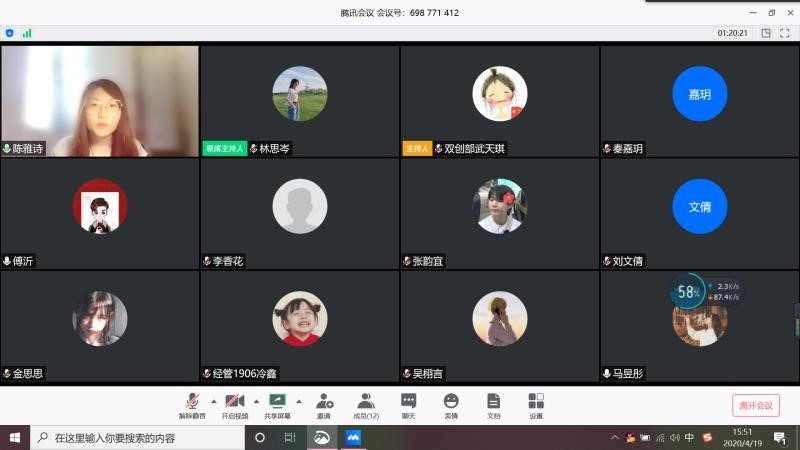Enter full screen mode

tap(783, 33)
